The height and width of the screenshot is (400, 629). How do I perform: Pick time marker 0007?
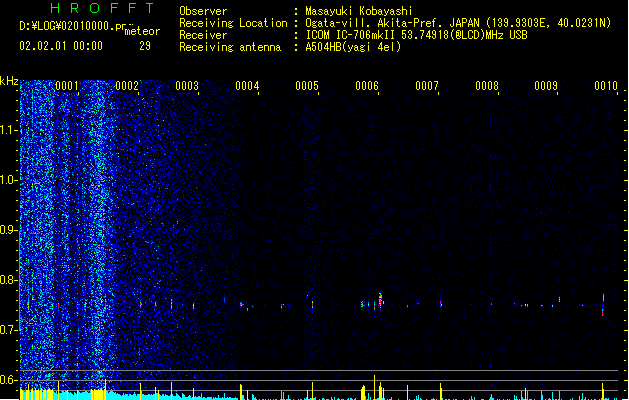click(x=427, y=86)
